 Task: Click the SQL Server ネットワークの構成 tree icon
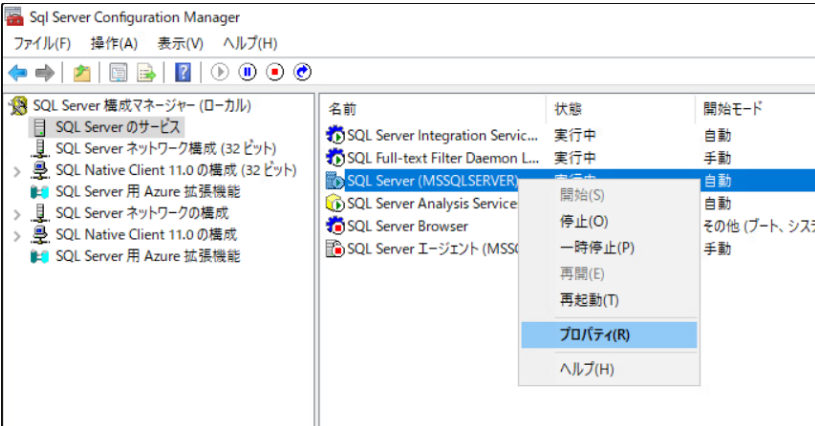(x=40, y=213)
